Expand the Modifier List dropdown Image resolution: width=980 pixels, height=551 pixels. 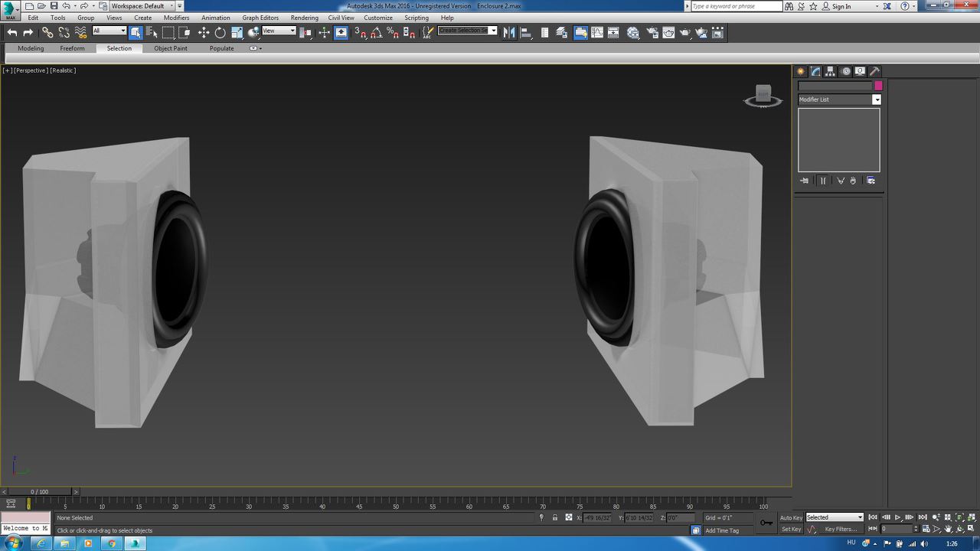tap(877, 99)
